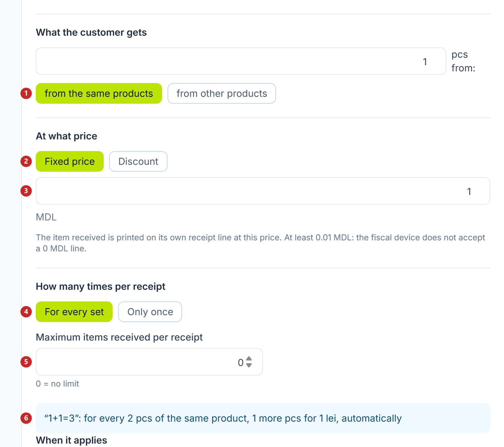The image size is (504, 447).
Task: Click the 'What the customer gets' heading
Action: click(x=91, y=32)
